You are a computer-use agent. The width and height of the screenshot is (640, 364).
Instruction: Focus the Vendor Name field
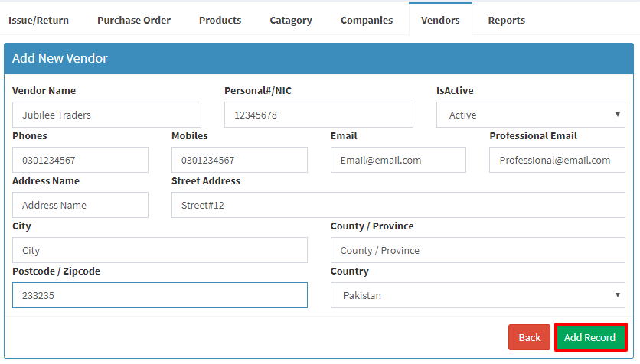click(x=106, y=115)
